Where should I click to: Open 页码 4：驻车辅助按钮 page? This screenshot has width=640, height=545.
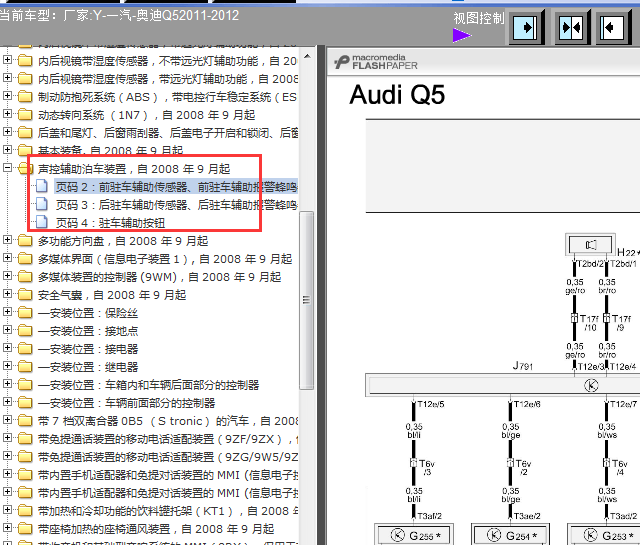[x=110, y=223]
